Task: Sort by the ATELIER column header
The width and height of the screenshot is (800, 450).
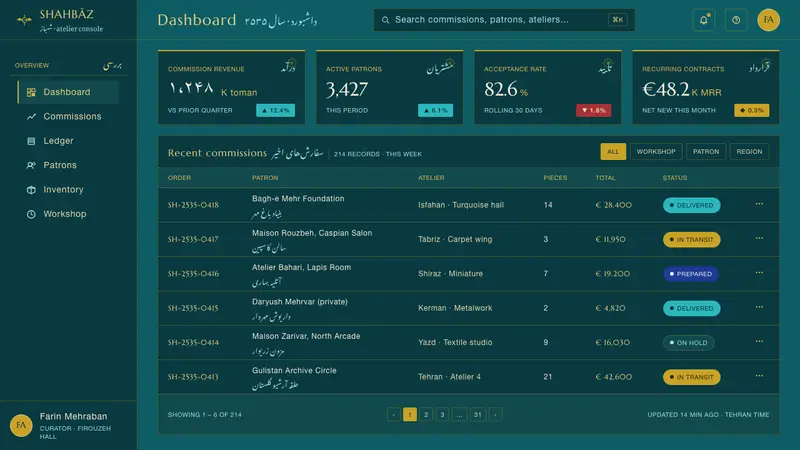Action: coord(431,178)
